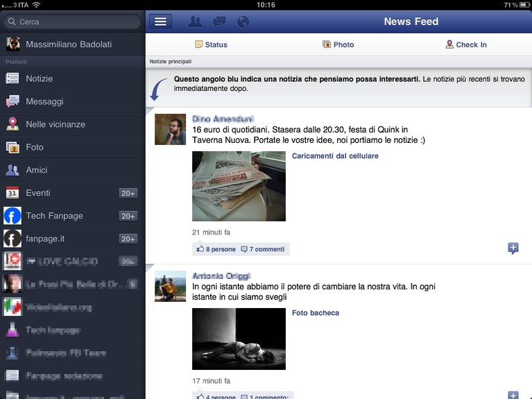Click the Nelle vicinanze map pin icon
The height and width of the screenshot is (399, 532).
(x=12, y=124)
